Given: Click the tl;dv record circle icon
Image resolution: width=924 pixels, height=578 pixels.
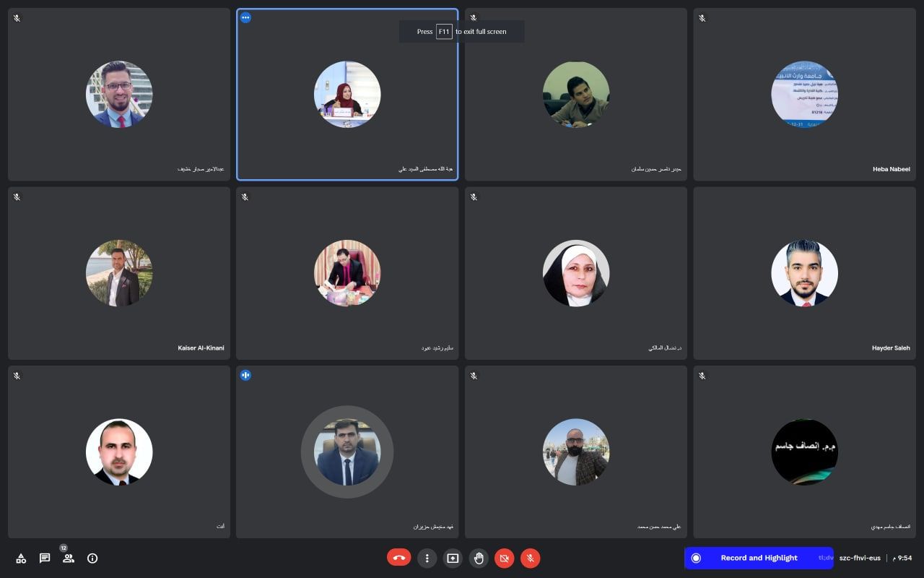Looking at the screenshot, I should point(696,558).
